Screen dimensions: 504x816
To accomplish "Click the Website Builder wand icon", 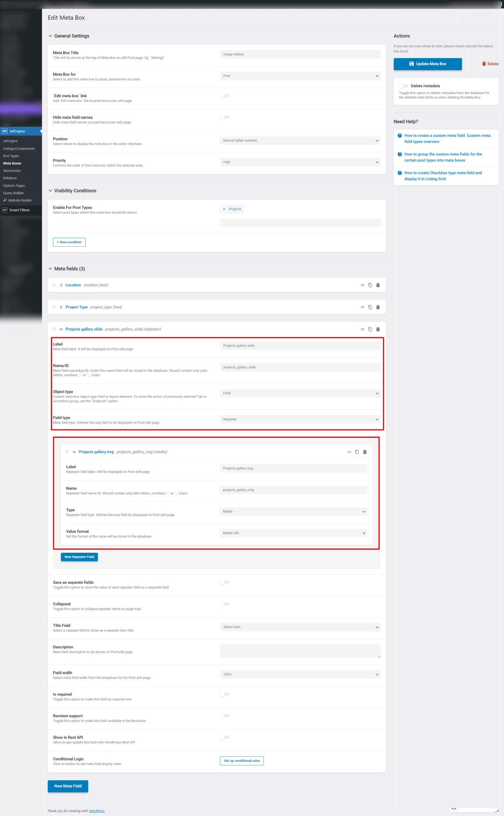I will [x=5, y=200].
